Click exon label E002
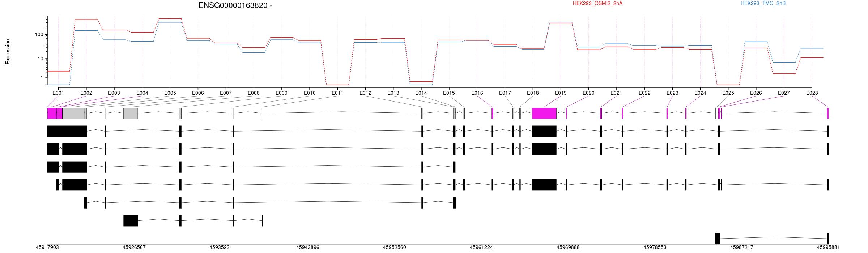This screenshot has height=253, width=868. click(86, 93)
